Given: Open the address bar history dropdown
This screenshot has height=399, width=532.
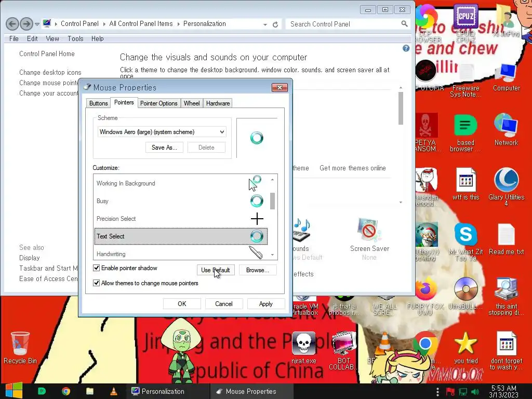Looking at the screenshot, I should [x=265, y=24].
